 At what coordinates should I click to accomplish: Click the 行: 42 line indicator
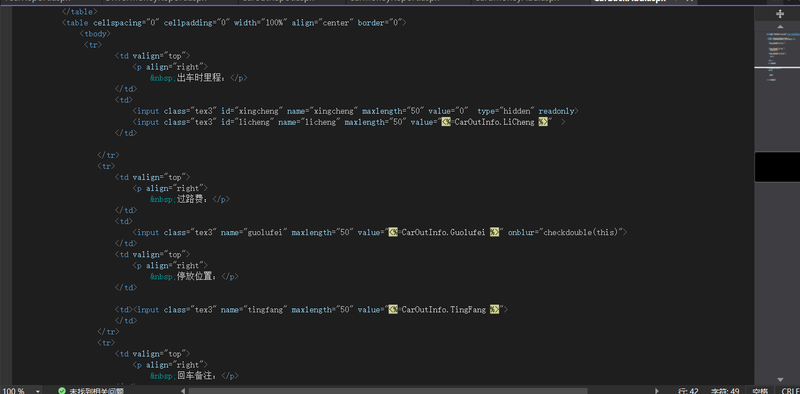688,391
